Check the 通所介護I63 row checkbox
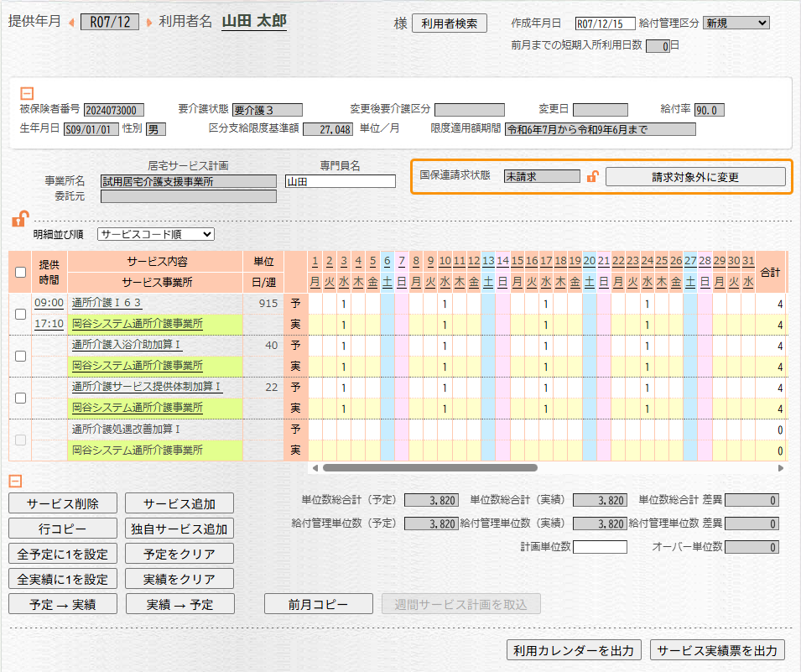 point(20,314)
